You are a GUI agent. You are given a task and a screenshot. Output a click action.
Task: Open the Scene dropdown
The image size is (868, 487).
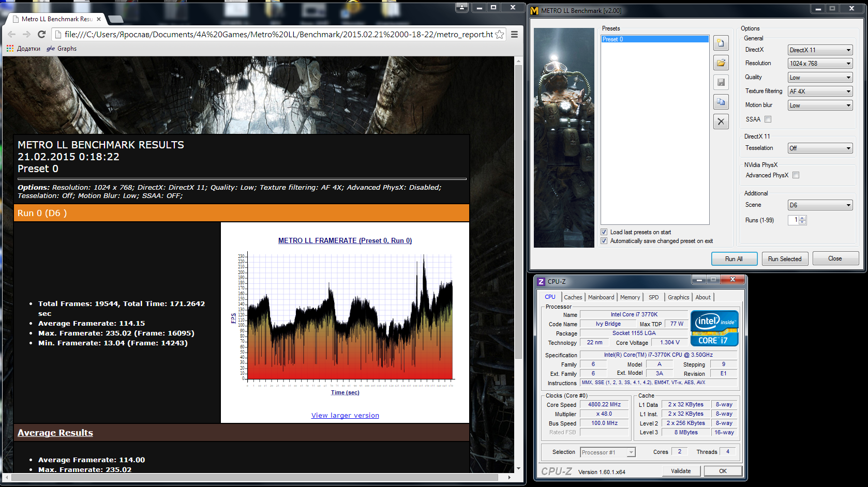(820, 205)
